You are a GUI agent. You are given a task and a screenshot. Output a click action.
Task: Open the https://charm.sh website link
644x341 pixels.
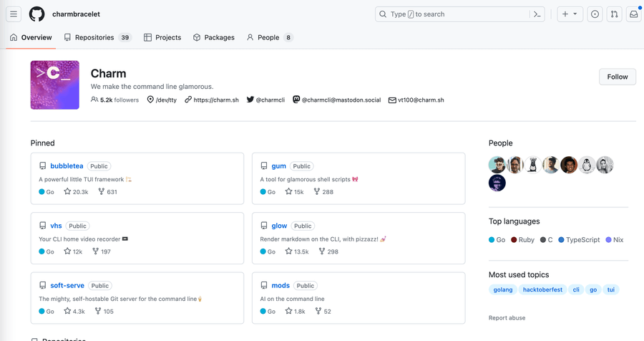tap(216, 100)
